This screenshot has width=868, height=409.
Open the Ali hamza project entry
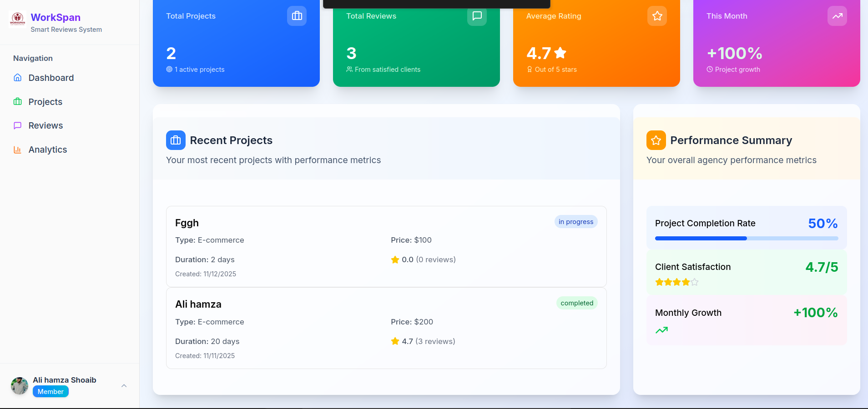pos(386,328)
